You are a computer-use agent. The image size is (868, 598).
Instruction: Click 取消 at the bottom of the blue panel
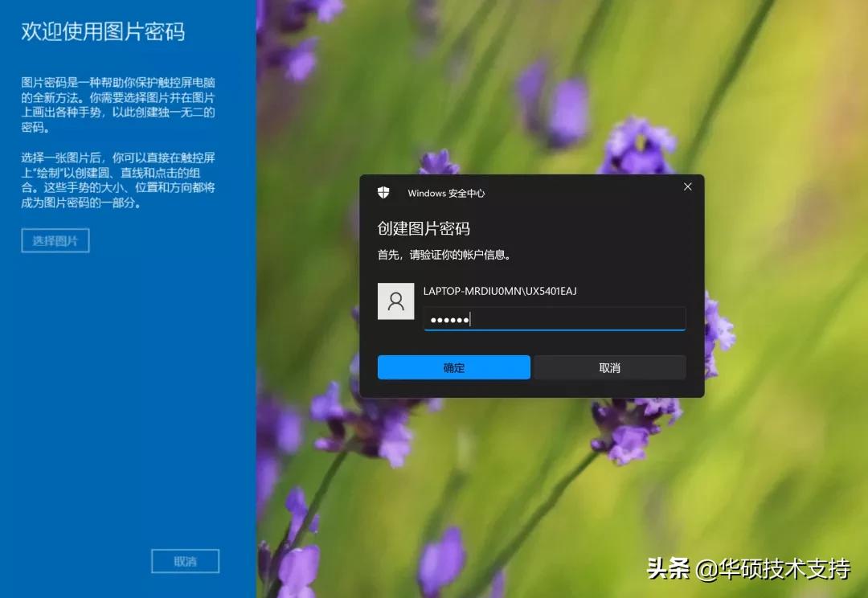point(185,561)
